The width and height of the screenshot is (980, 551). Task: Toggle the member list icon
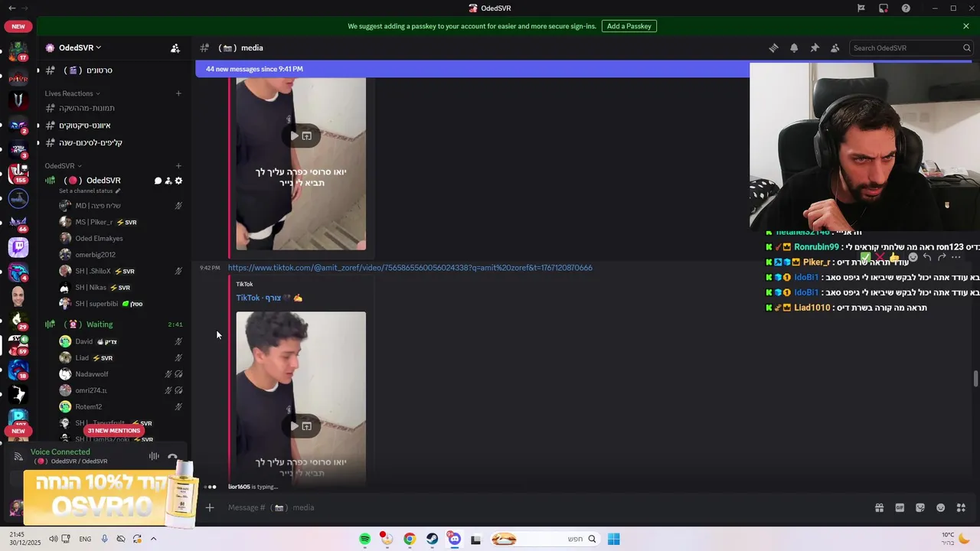pyautogui.click(x=835, y=47)
